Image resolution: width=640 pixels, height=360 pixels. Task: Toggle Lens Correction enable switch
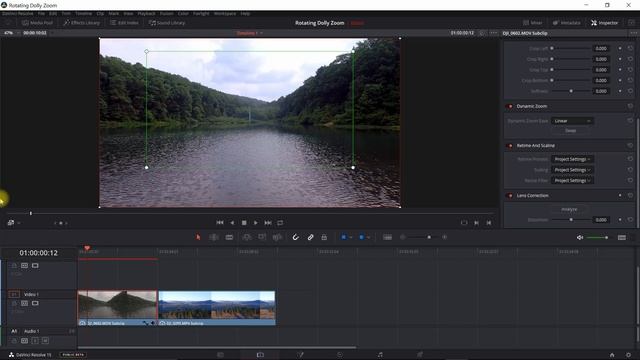pos(510,196)
